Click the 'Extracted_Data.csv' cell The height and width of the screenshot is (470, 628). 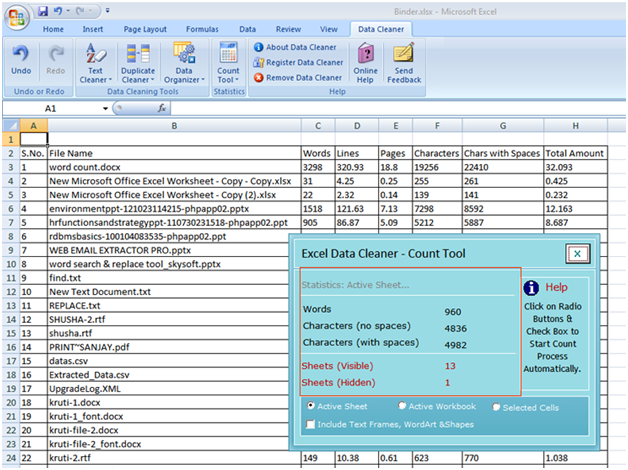click(168, 375)
